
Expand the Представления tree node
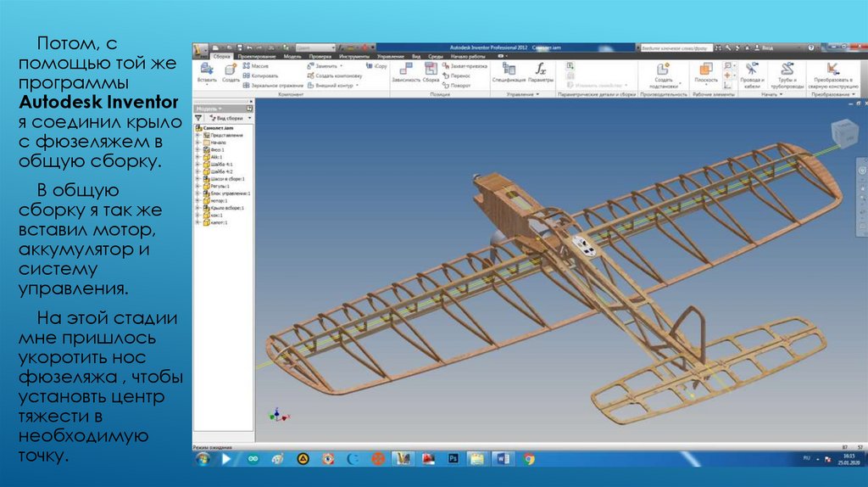click(198, 136)
